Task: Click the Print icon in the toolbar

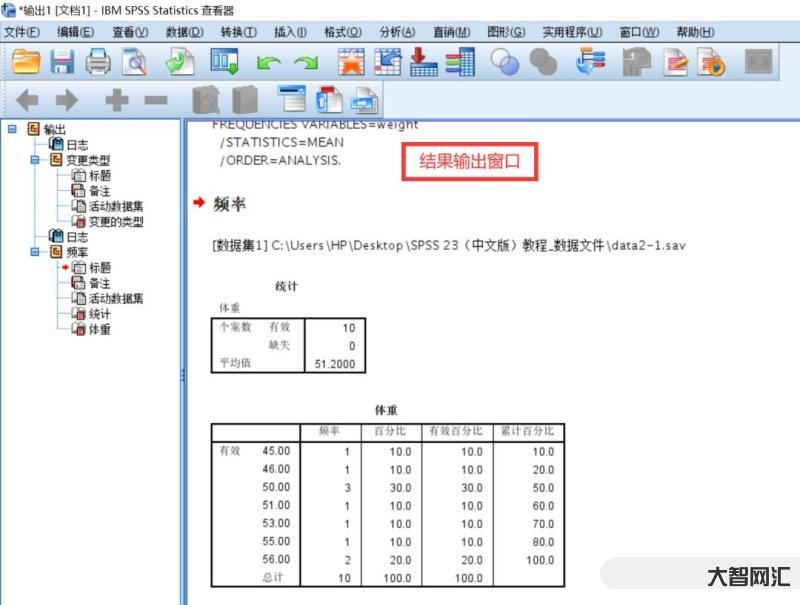Action: coord(98,63)
